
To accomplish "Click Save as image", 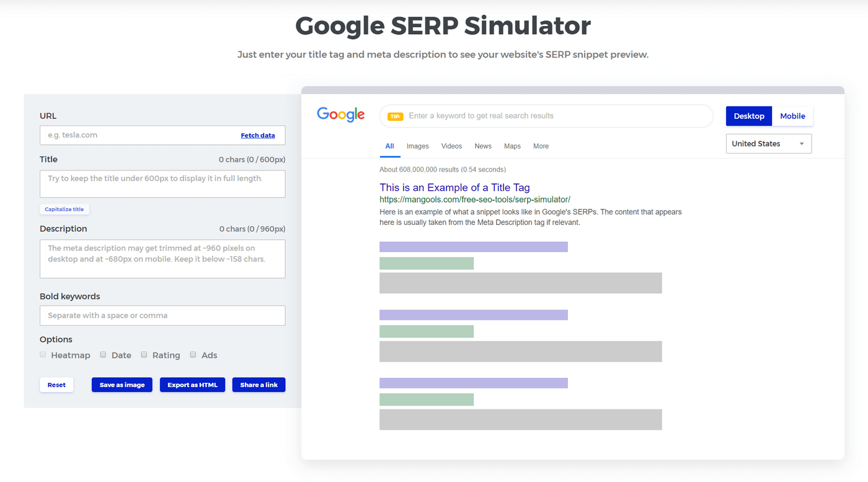I will pyautogui.click(x=122, y=385).
